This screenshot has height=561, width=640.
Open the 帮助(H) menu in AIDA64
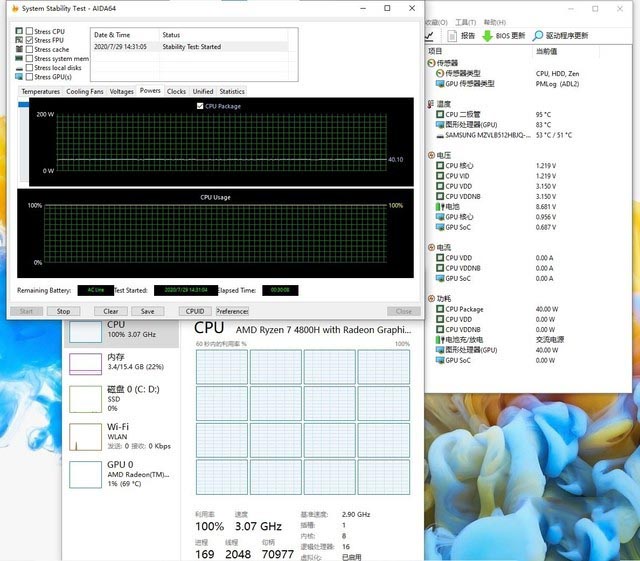click(x=495, y=22)
